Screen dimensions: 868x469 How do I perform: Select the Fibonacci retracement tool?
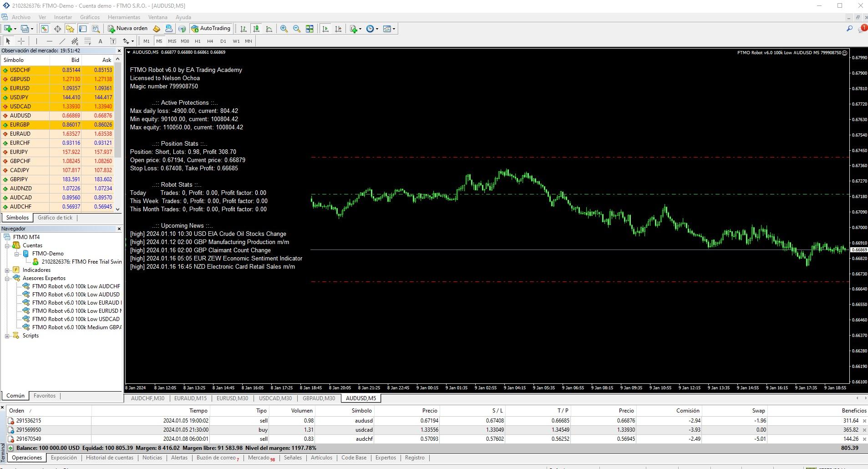pyautogui.click(x=88, y=41)
